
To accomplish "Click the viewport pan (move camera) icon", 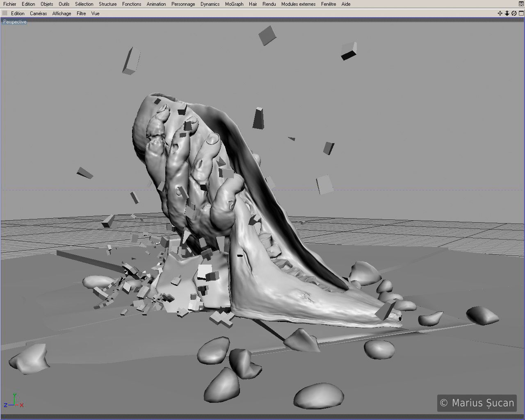I will click(x=500, y=14).
